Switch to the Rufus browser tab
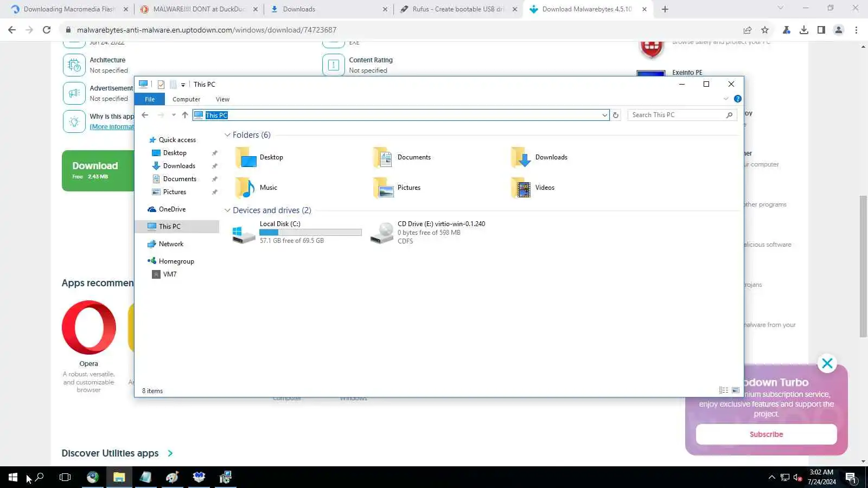 point(458,9)
